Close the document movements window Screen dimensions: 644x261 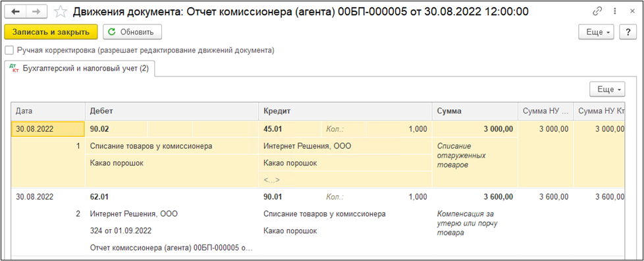pyautogui.click(x=632, y=11)
